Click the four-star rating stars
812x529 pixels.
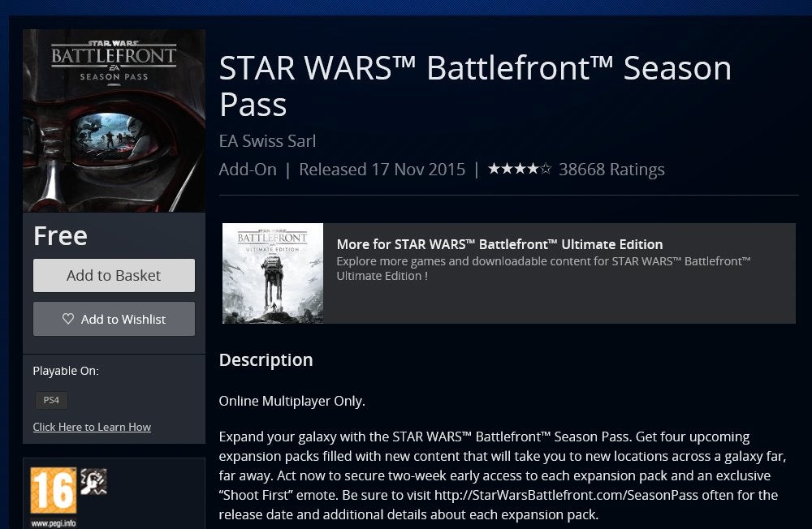[x=520, y=169]
